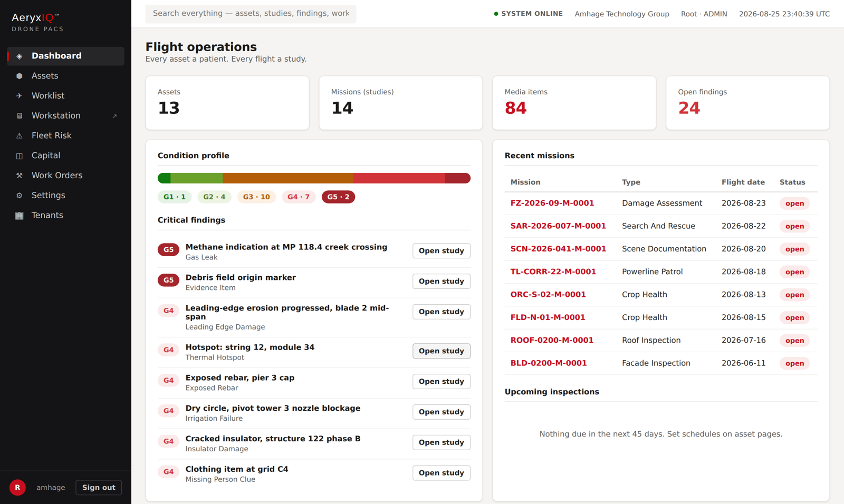Open study for Debris field origin marker
This screenshot has width=844, height=504.
point(441,282)
